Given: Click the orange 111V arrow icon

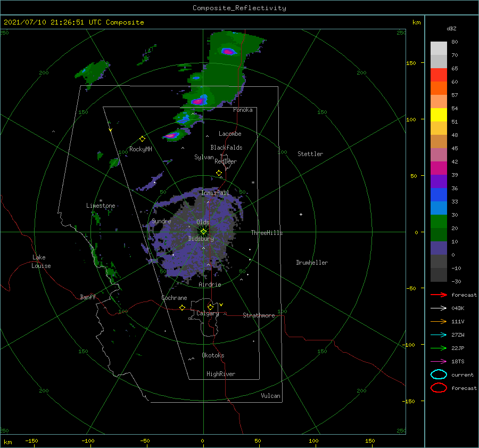Looking at the screenshot, I should pyautogui.click(x=439, y=321).
